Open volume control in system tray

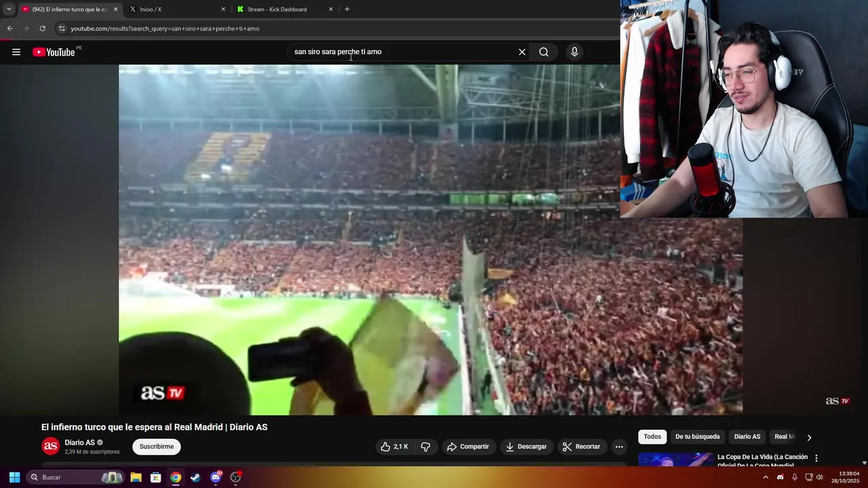pos(820,477)
